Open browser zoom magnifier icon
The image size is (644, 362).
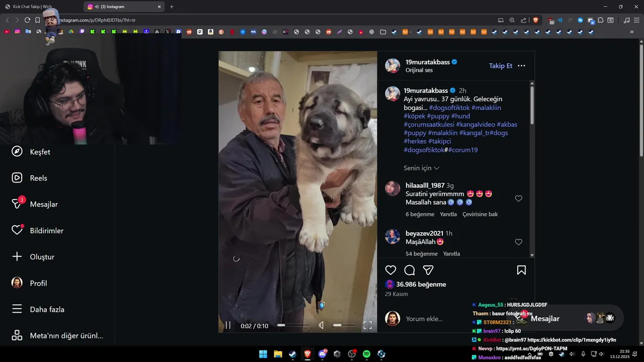click(x=512, y=20)
